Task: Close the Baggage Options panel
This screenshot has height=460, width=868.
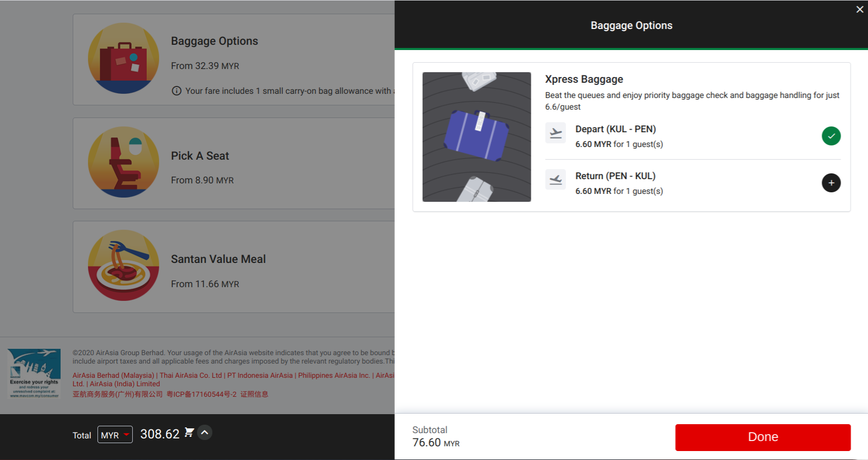Action: [860, 9]
